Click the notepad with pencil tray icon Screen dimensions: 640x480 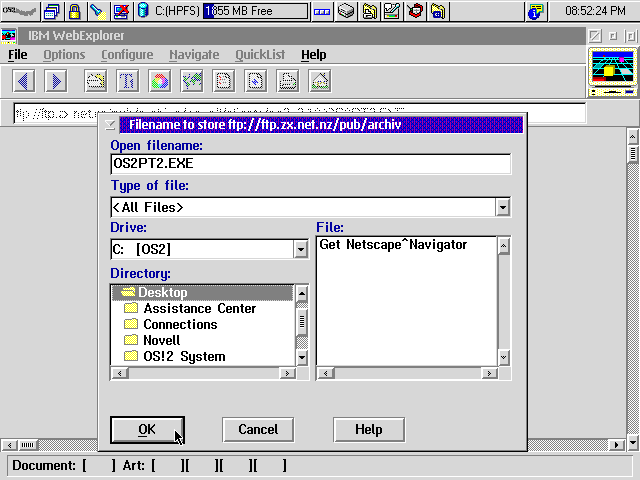point(392,11)
